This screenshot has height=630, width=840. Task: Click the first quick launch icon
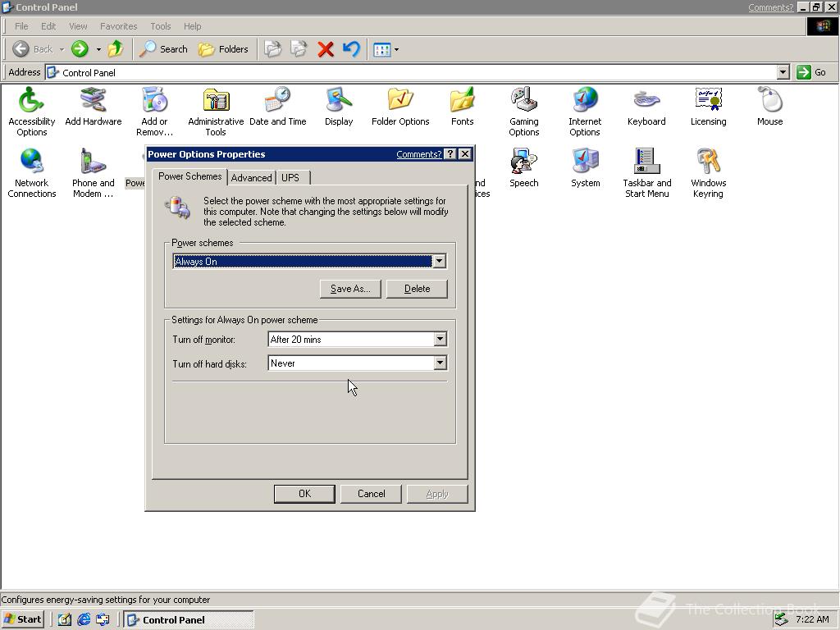click(64, 619)
